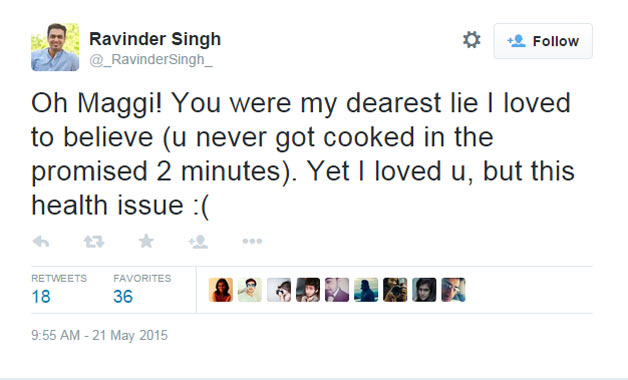Open the @_RavinderSingh_ handle link
The height and width of the screenshot is (380, 628).
click(151, 59)
